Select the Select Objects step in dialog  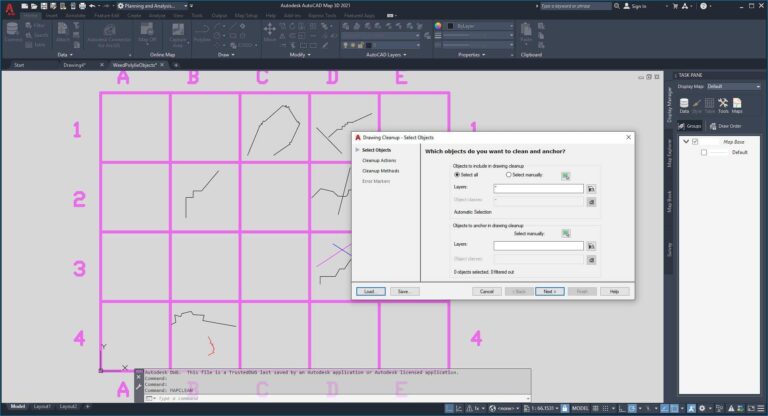point(376,150)
